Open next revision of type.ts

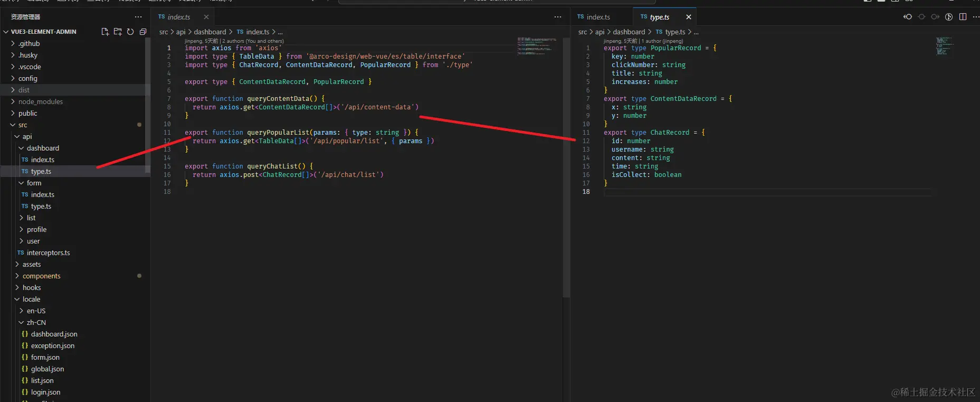pos(935,17)
